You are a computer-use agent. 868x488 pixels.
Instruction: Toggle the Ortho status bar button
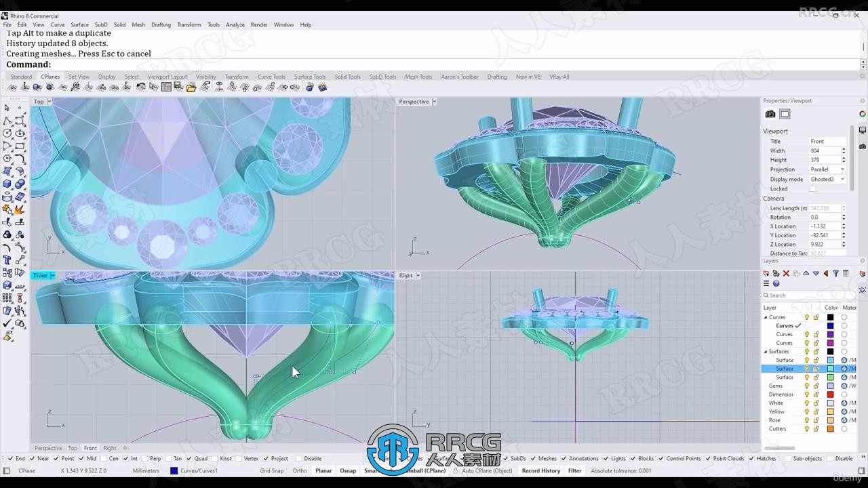pyautogui.click(x=300, y=470)
